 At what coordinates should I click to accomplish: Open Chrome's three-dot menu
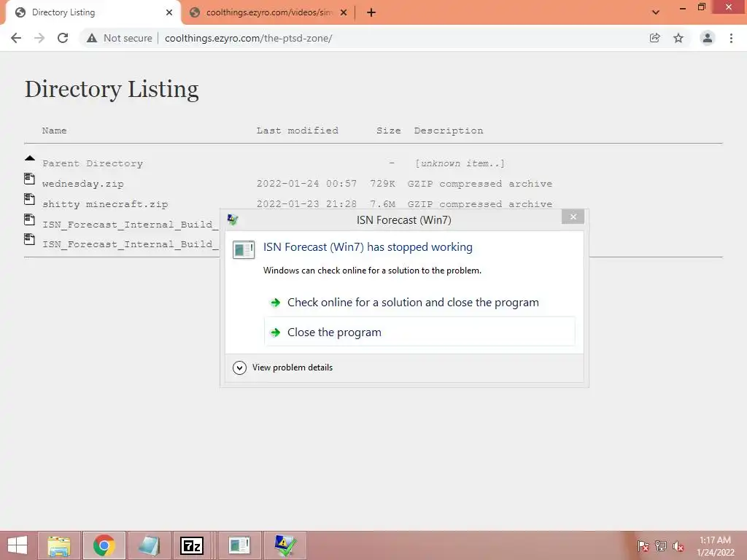[731, 38]
